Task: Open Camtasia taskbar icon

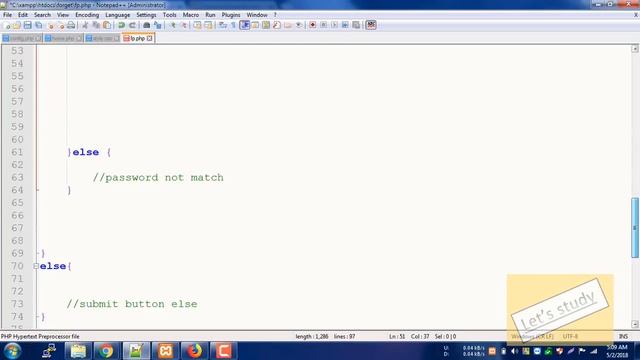Action: point(224,351)
